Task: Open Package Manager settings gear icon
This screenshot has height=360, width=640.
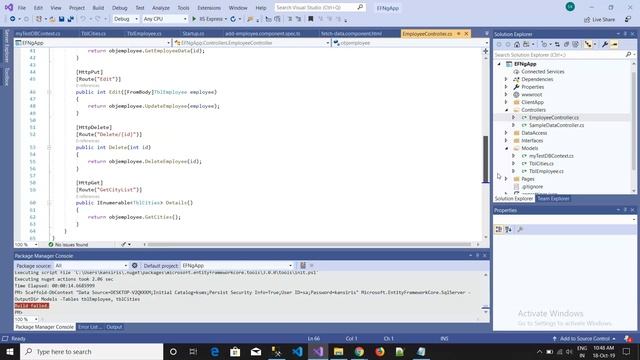Action: click(135, 265)
